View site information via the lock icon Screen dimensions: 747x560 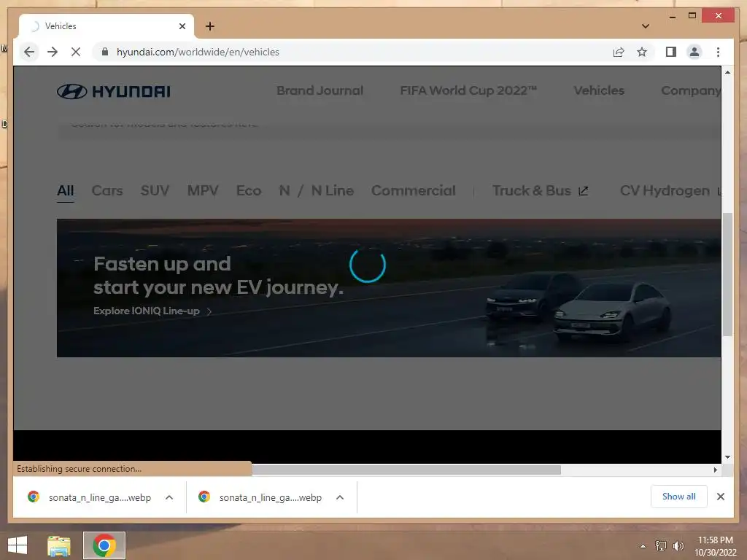[x=105, y=52]
